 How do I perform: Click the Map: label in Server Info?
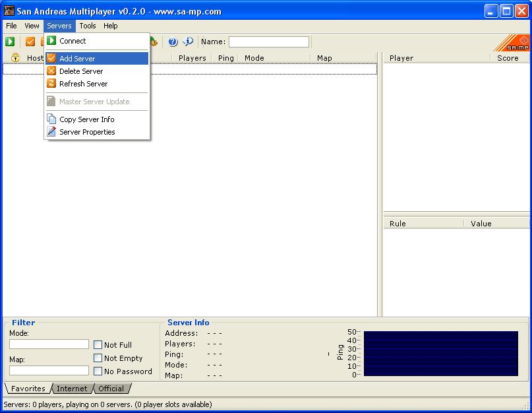coord(174,375)
